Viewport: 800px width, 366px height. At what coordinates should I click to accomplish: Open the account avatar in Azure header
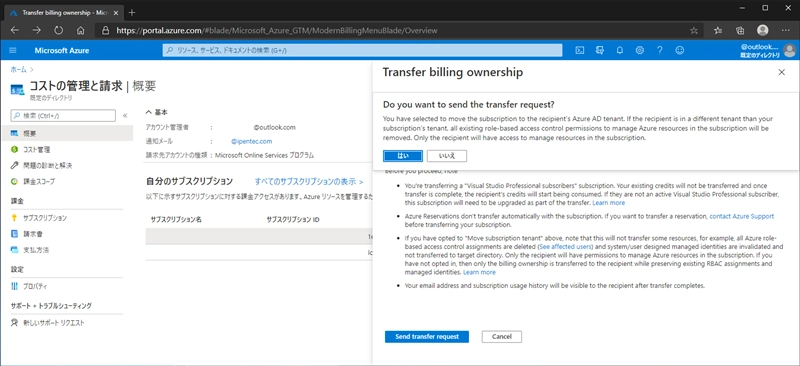pos(789,50)
